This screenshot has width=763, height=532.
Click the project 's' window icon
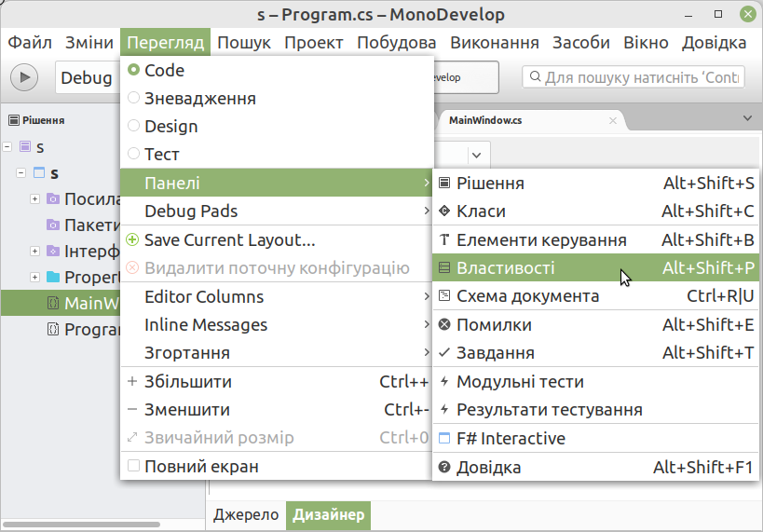(39, 172)
